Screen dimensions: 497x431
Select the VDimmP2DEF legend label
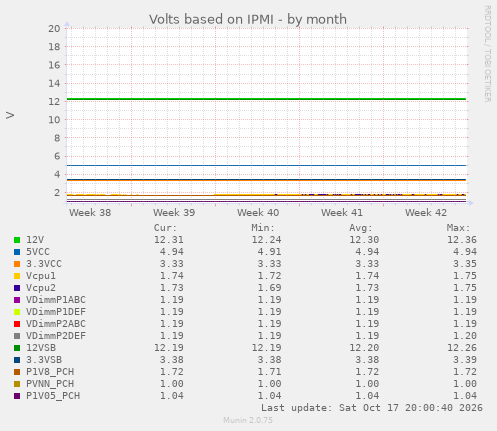pyautogui.click(x=56, y=336)
